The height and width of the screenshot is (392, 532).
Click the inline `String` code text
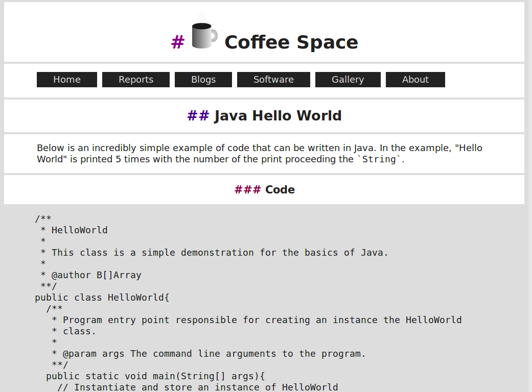(x=379, y=159)
